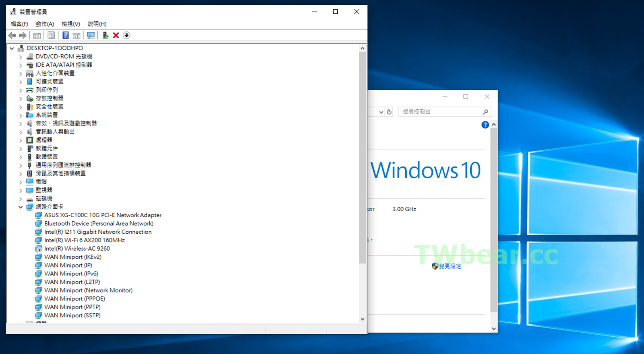The height and width of the screenshot is (354, 644).
Task: Click the DESKTOP-1OODHPO computer icon
Action: point(21,48)
